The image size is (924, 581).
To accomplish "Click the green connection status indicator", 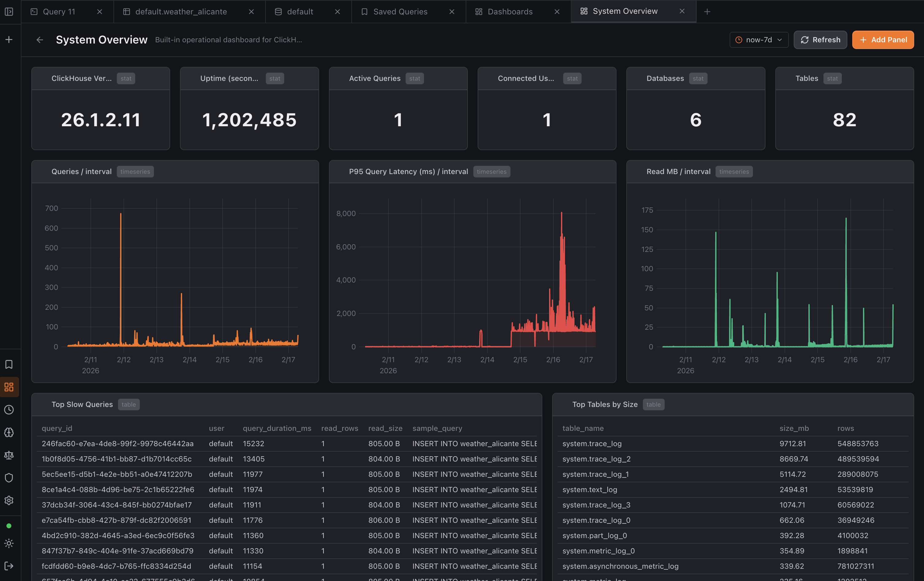I will 9,526.
